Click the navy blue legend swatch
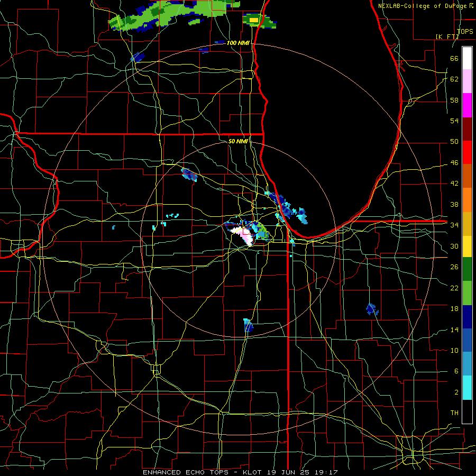476x476 pixels. pos(467,317)
